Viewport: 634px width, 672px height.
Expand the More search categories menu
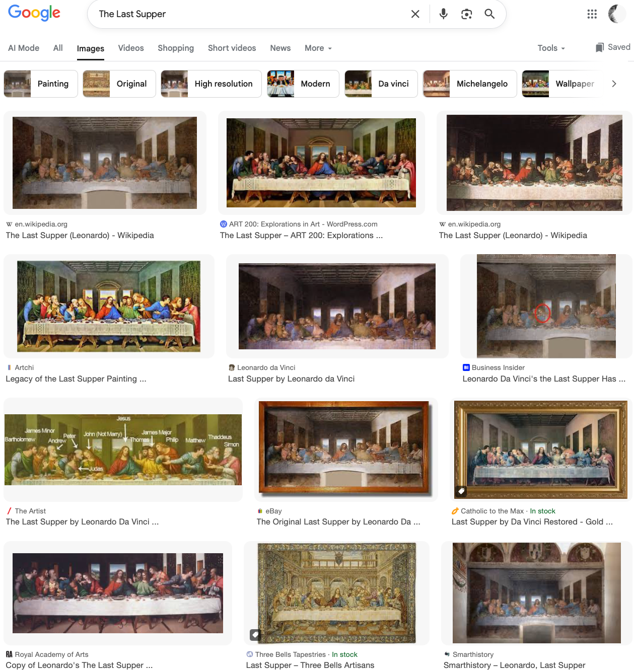point(318,48)
